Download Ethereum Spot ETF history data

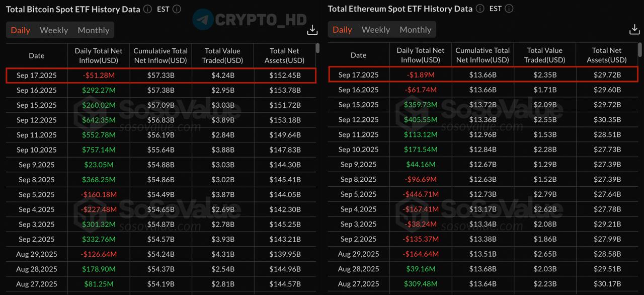(x=634, y=29)
